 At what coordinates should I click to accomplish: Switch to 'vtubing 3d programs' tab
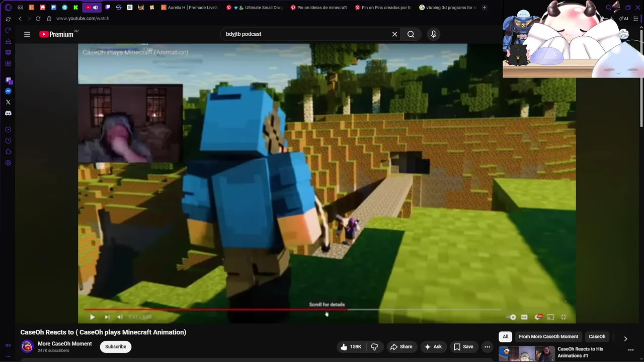pos(448,8)
